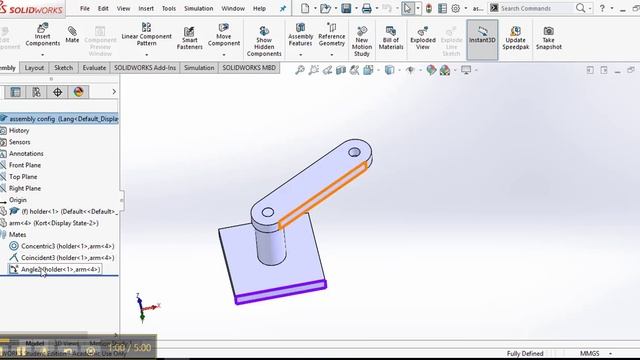Click Update Speedpak

click(516, 38)
